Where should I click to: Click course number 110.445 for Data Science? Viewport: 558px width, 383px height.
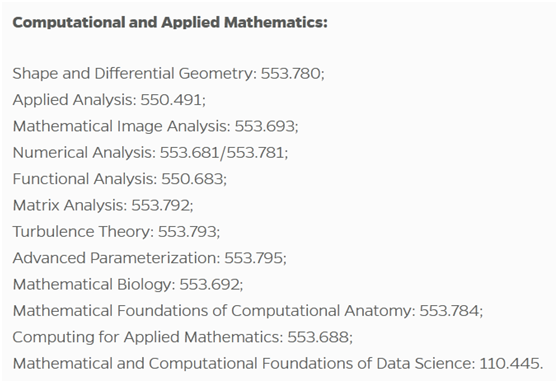click(x=509, y=363)
